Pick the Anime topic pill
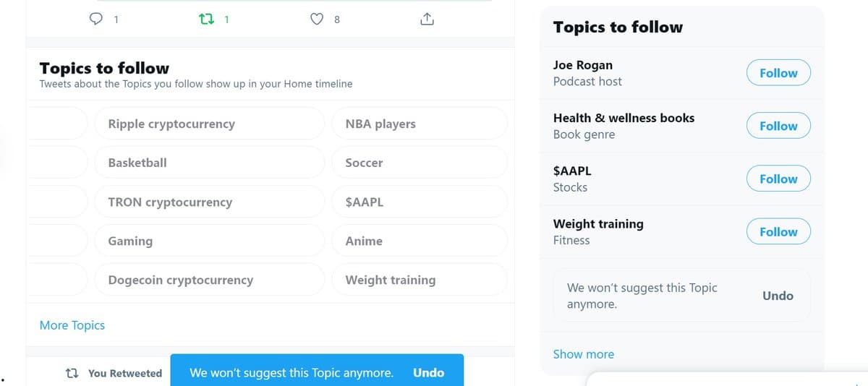The width and height of the screenshot is (868, 386). click(x=420, y=241)
